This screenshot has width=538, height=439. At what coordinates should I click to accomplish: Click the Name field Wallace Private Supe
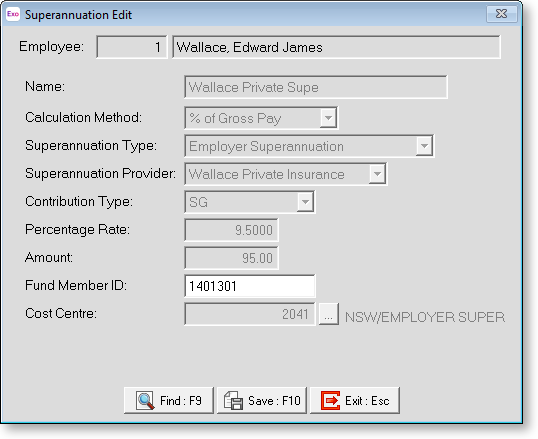(x=316, y=87)
